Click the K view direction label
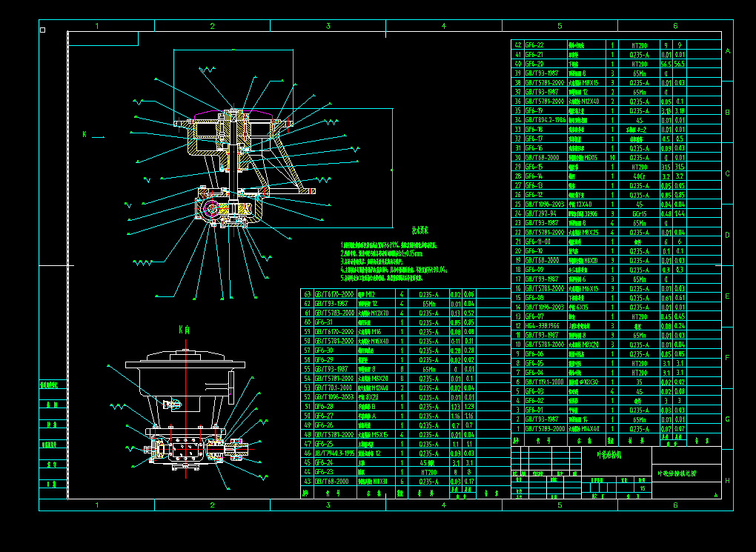The width and height of the screenshot is (756, 552). (84, 135)
